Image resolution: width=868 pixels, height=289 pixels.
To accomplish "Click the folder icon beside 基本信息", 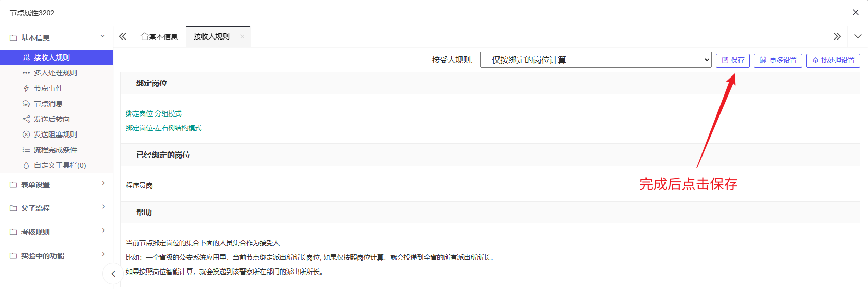I will coord(13,38).
